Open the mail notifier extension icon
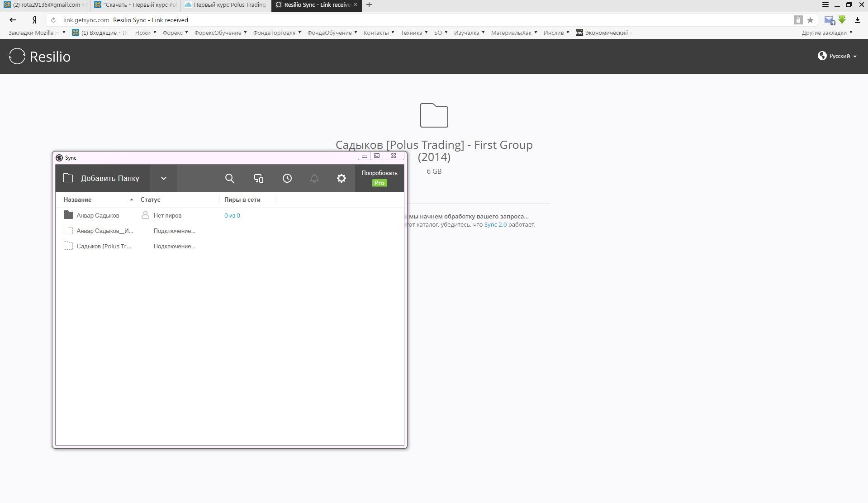Image resolution: width=868 pixels, height=503 pixels. click(x=830, y=20)
